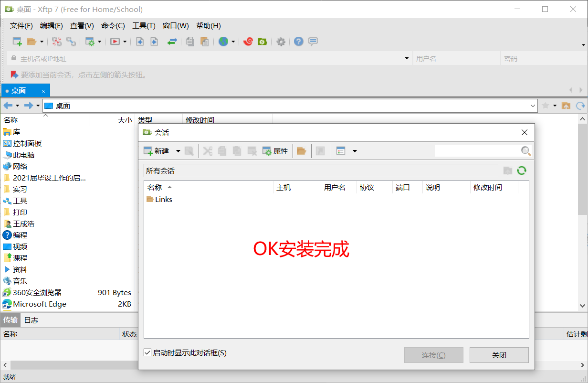The image size is (588, 383).
Task: Open dropdown arrow beside open folder icon
Action: pos(42,42)
